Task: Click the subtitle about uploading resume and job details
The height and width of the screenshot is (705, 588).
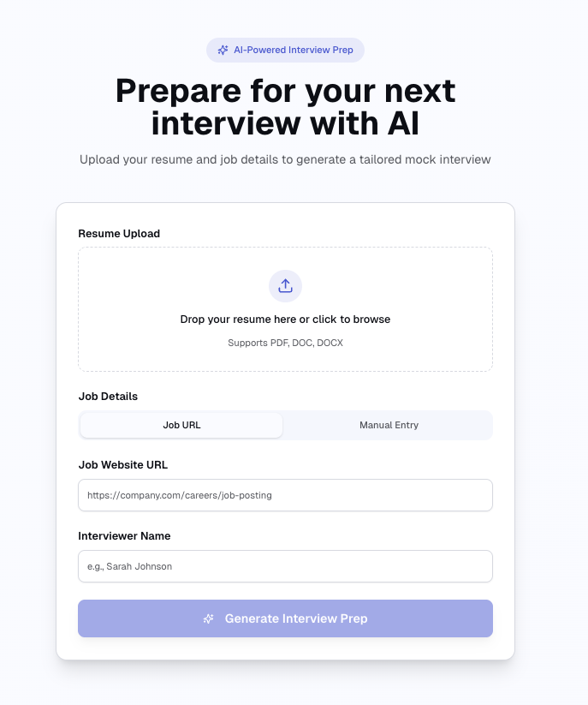Action: point(285,159)
